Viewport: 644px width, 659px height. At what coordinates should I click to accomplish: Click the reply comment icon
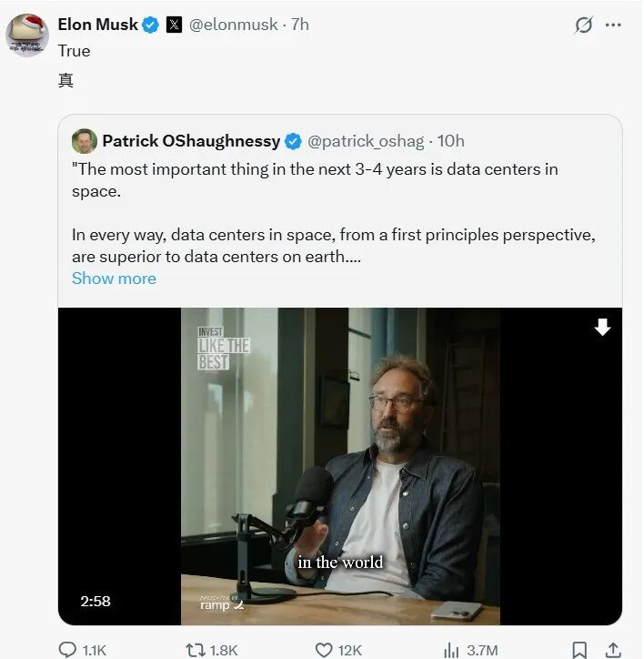[68, 650]
